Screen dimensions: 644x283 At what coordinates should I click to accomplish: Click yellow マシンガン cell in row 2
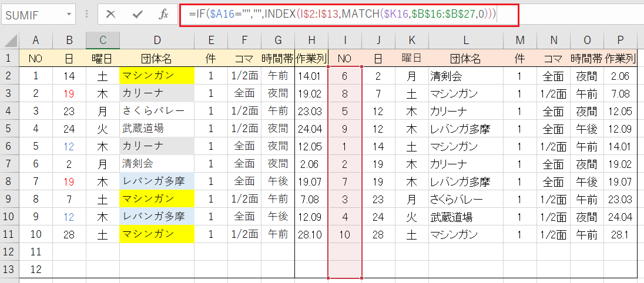[157, 76]
